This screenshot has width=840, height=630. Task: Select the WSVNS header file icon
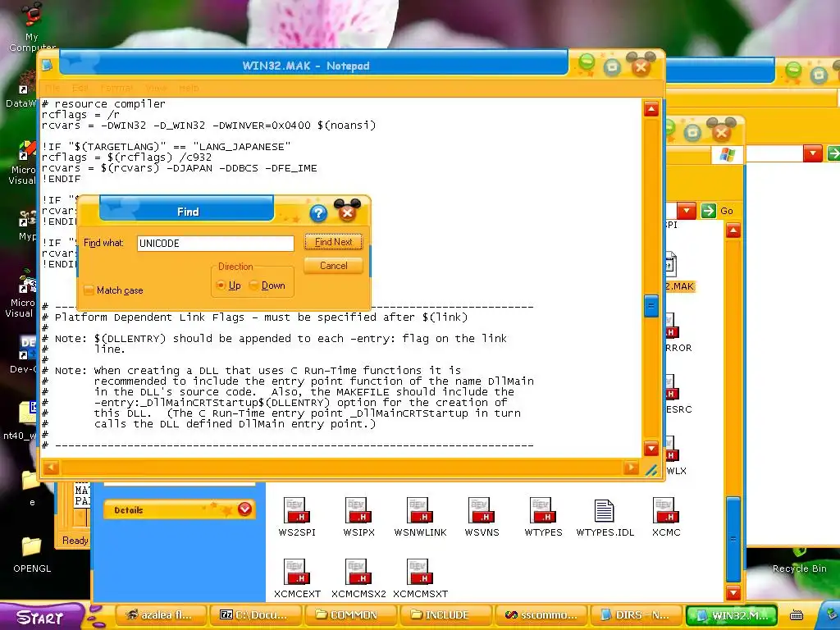tap(482, 517)
